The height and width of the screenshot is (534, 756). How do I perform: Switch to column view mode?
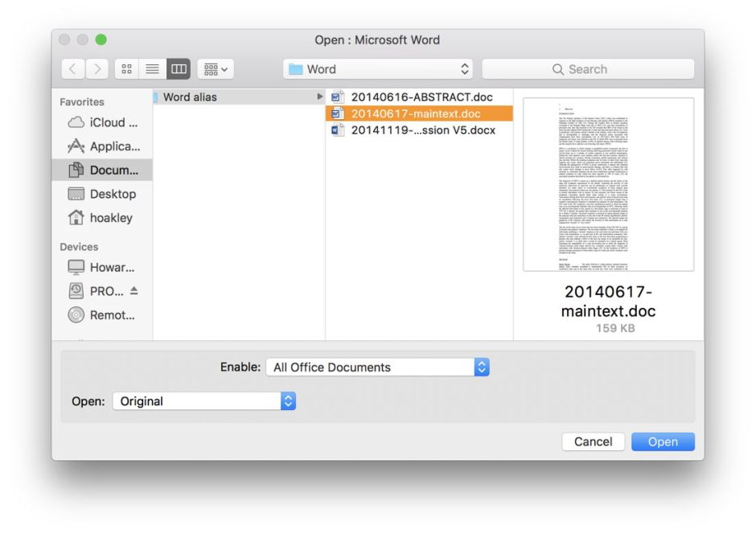[x=178, y=68]
